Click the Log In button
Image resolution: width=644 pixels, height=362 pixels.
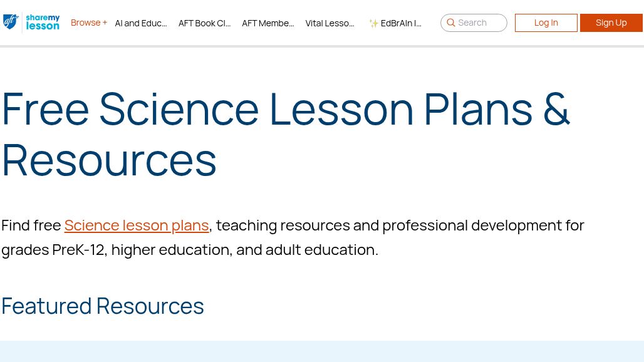[x=546, y=23]
